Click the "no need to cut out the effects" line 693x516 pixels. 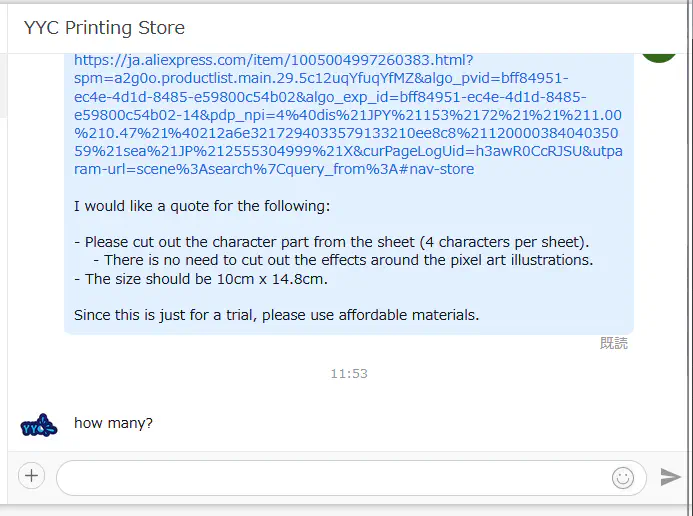pos(343,260)
